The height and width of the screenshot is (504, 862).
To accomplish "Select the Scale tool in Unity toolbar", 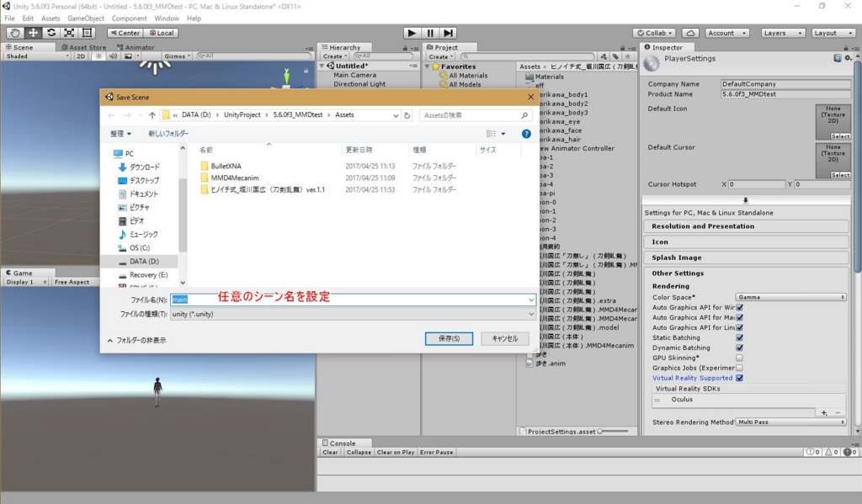I will [x=69, y=33].
